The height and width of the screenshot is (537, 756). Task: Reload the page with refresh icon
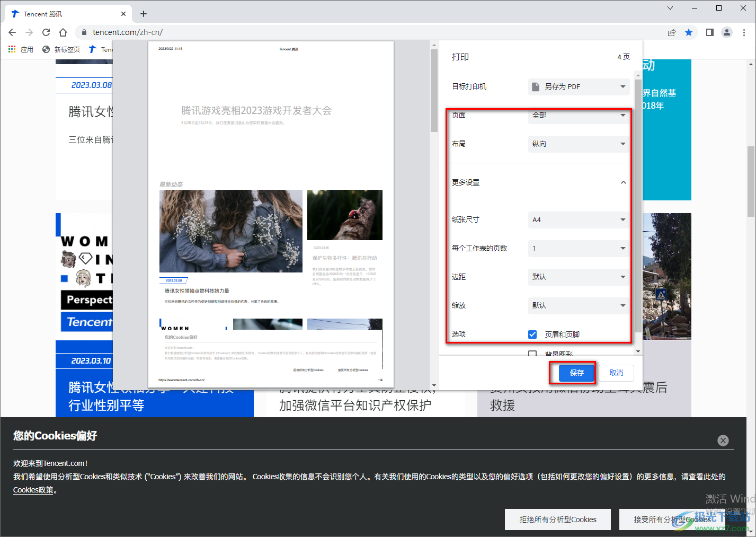[x=46, y=32]
